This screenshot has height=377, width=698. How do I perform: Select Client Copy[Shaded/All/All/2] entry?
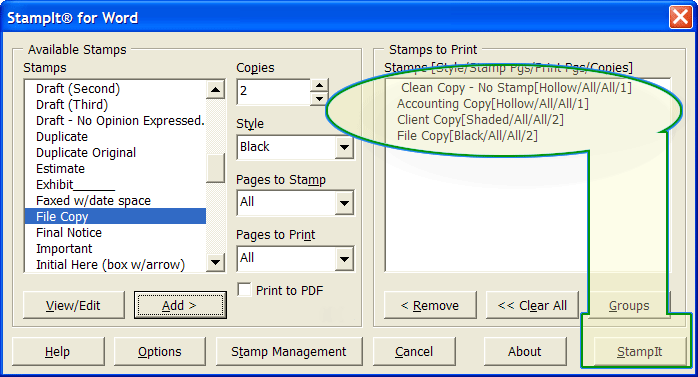480,120
